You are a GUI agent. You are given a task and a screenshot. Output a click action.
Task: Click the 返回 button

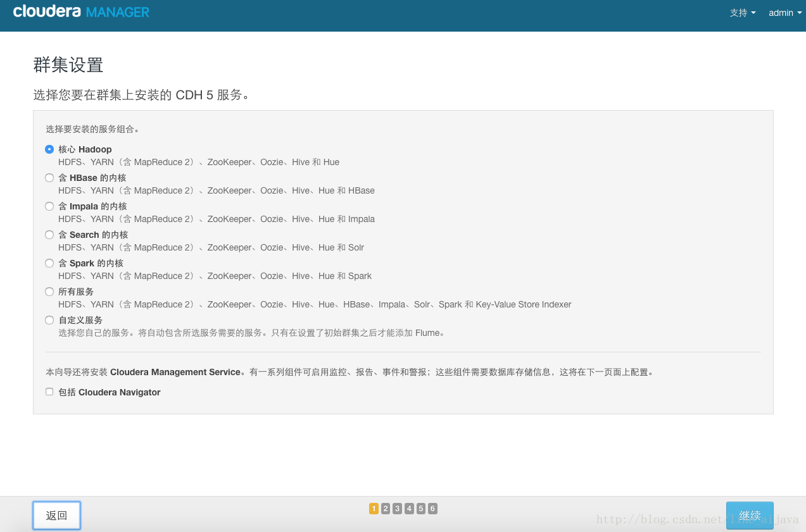point(56,516)
